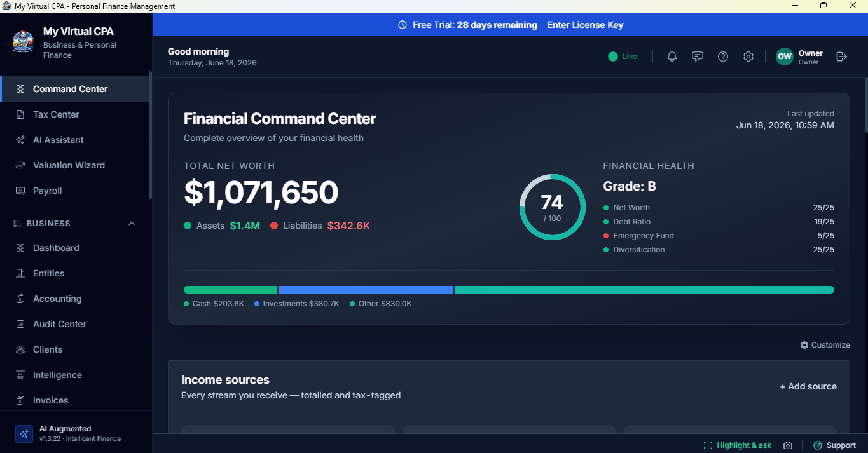
Task: Open the Accounting page
Action: 75,299
